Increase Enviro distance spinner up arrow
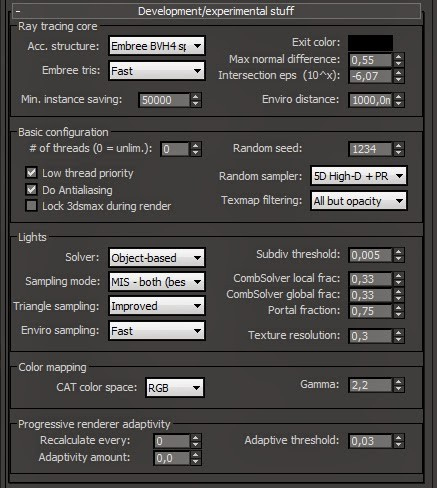 click(x=398, y=97)
